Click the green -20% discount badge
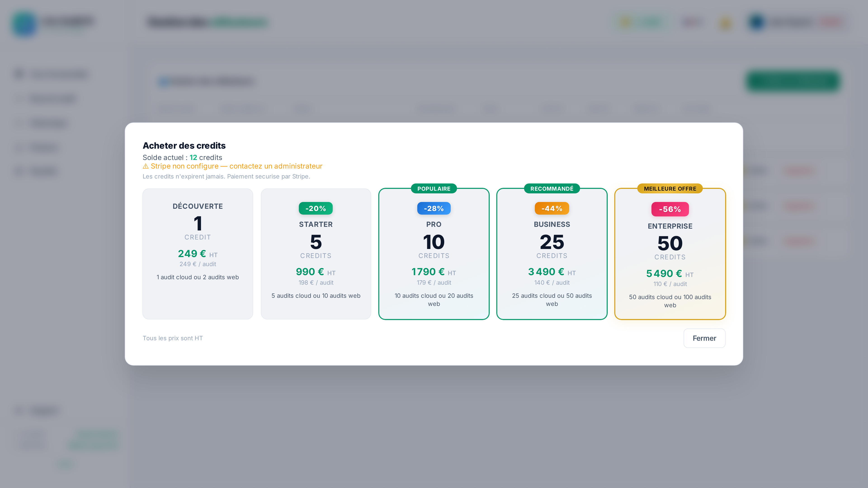The height and width of the screenshot is (488, 868). [x=315, y=209]
